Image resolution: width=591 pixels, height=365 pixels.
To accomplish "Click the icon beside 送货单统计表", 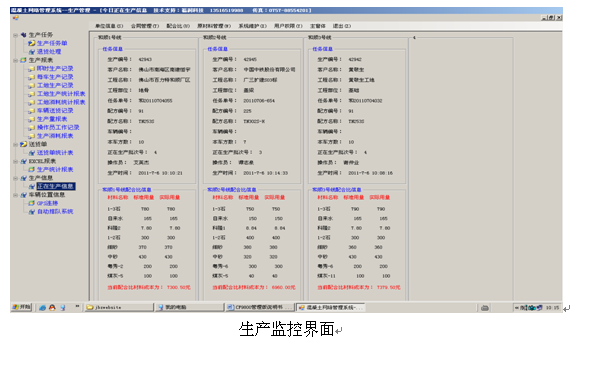I will pos(32,153).
